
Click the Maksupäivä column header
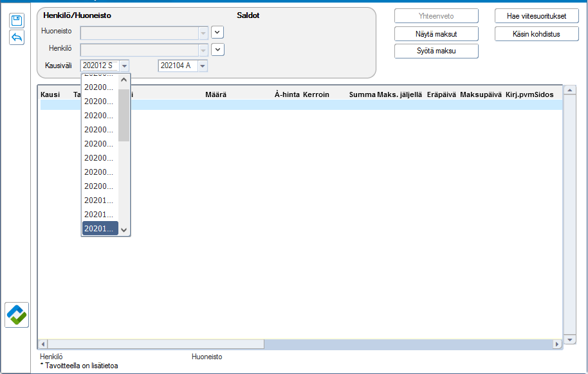click(481, 94)
